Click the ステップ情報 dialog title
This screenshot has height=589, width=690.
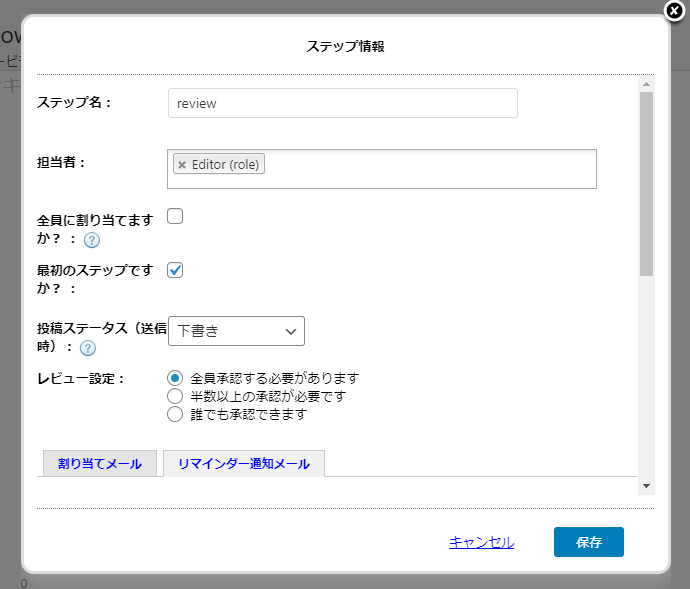(x=345, y=46)
